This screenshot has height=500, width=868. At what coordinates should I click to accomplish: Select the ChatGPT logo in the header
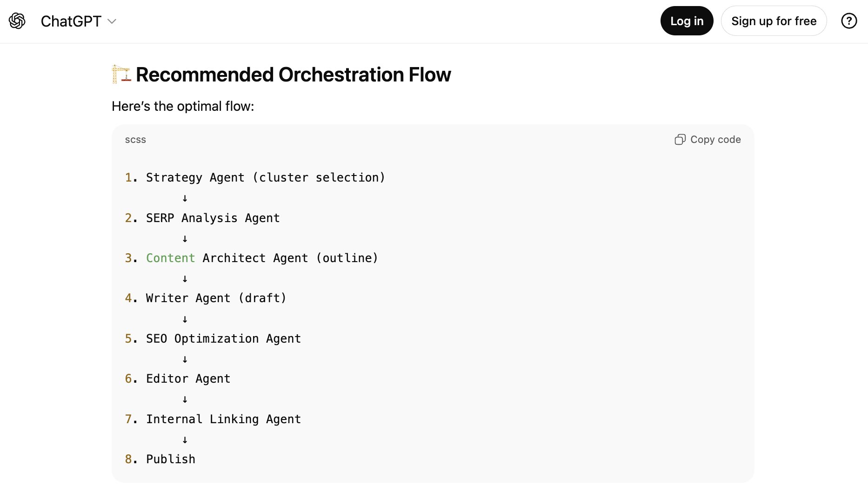tap(71, 21)
